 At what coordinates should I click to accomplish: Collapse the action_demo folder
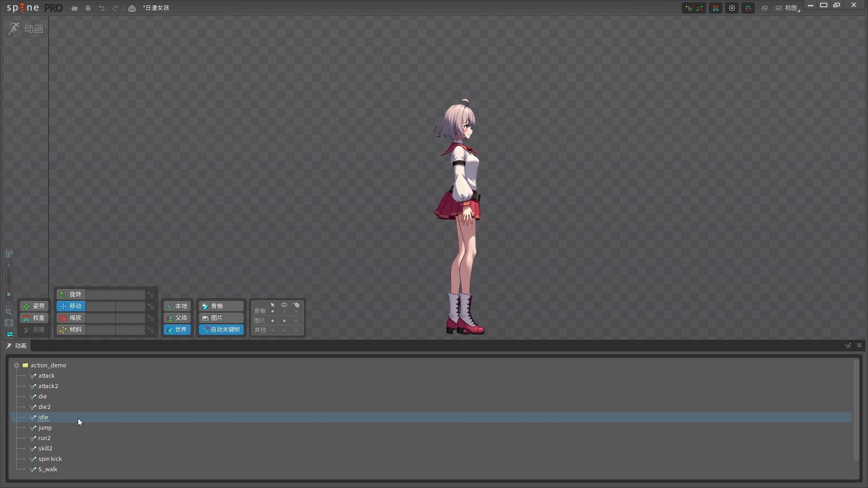tap(16, 365)
